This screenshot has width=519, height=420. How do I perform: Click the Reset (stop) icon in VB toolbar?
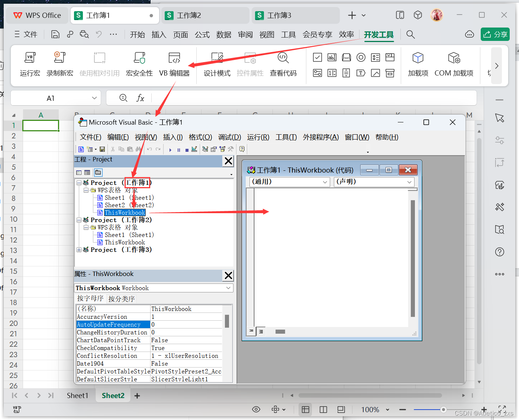187,150
